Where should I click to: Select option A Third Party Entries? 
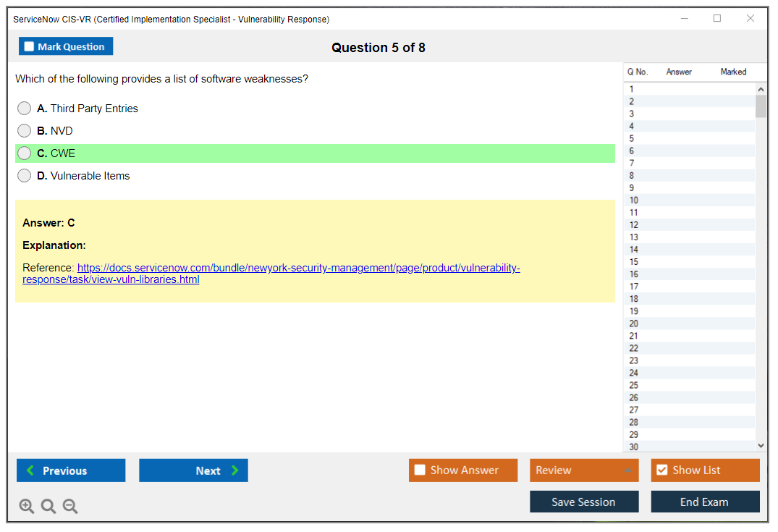25,109
